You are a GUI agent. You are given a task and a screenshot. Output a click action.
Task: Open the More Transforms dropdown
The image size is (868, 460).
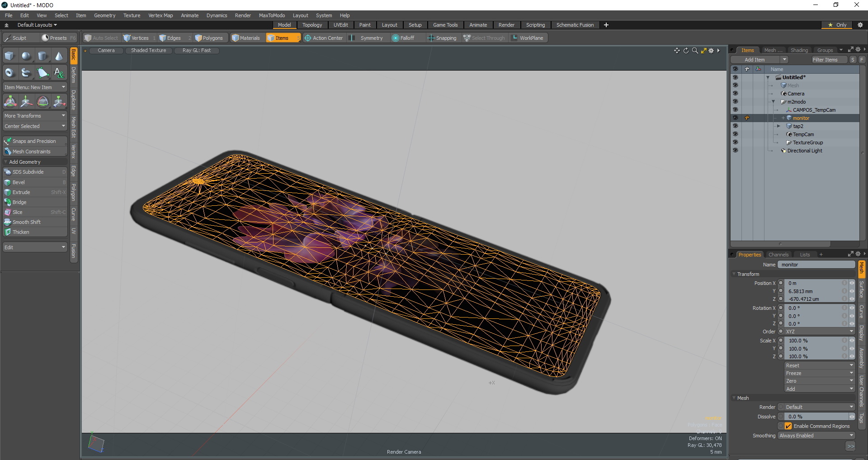pyautogui.click(x=35, y=116)
